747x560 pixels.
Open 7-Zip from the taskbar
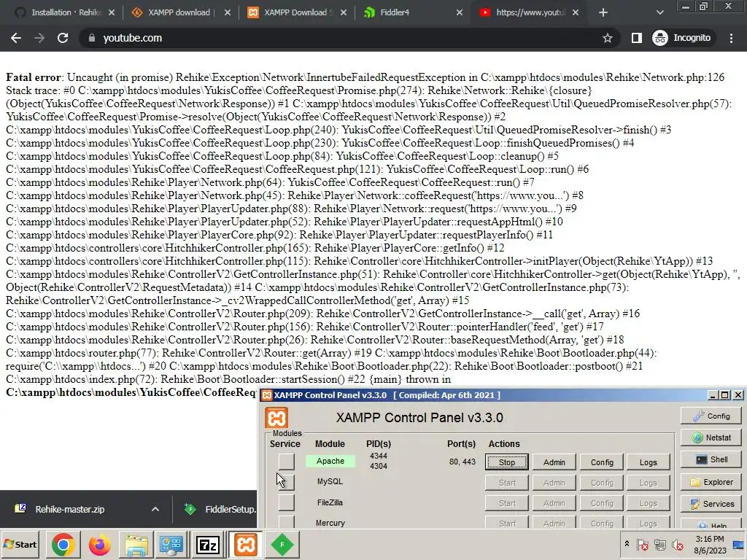pos(208,545)
